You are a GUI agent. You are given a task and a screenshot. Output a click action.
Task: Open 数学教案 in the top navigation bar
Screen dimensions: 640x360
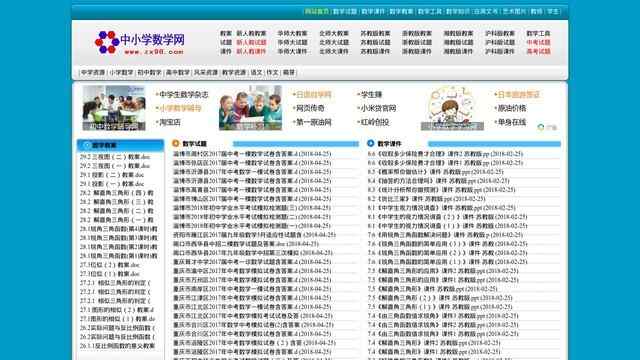click(x=401, y=11)
